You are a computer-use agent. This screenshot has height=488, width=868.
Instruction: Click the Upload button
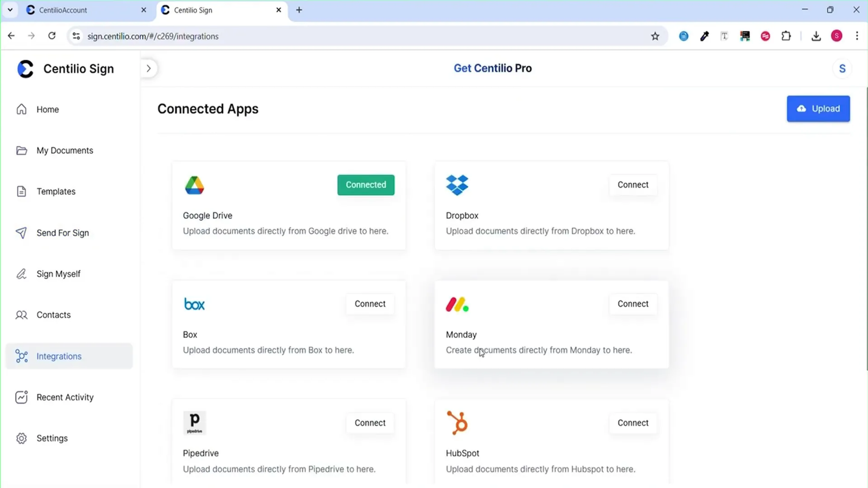tap(818, 108)
